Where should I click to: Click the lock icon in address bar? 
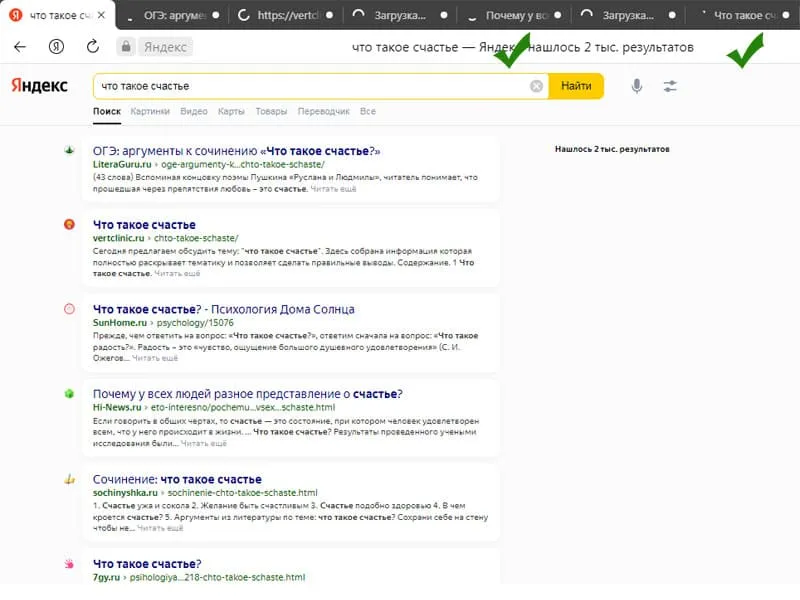pyautogui.click(x=126, y=47)
